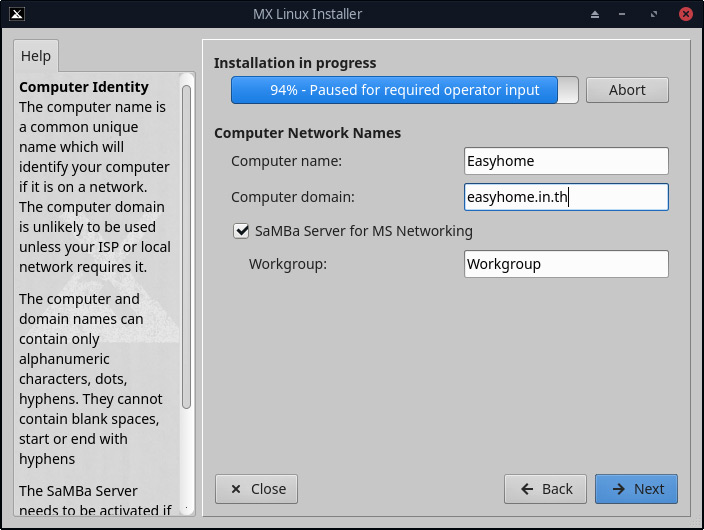This screenshot has width=704, height=530.
Task: Edit the Workgroup field
Action: coord(566,264)
